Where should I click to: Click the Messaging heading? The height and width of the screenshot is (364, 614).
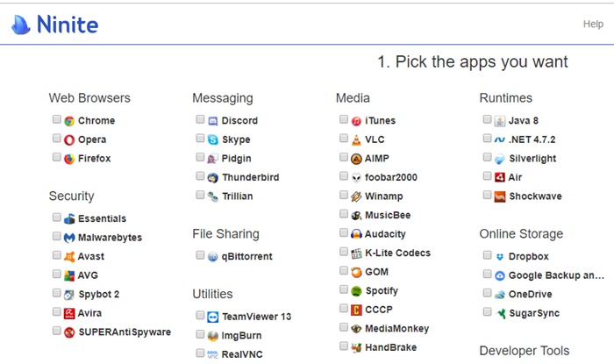click(223, 98)
